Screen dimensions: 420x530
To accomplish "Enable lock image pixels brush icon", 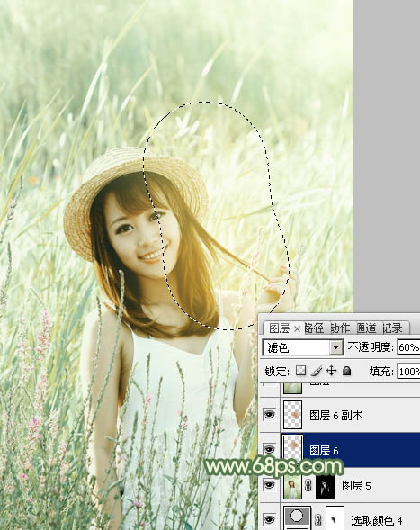I will coord(317,371).
